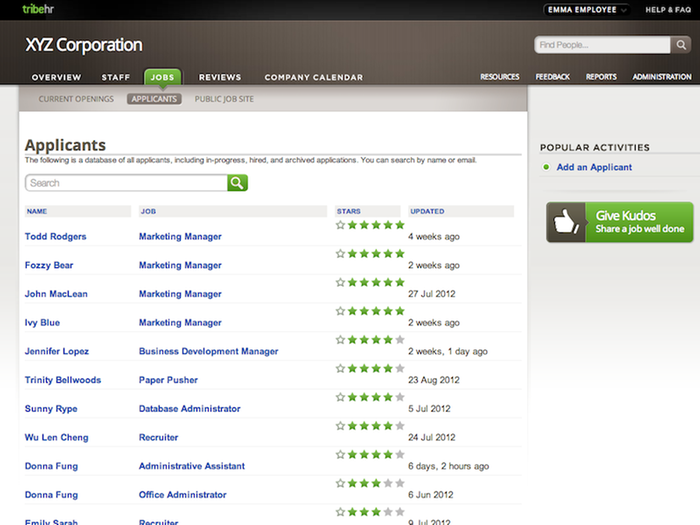700x525 pixels.
Task: Open applicant Trinity Bellwoods
Action: pos(63,379)
